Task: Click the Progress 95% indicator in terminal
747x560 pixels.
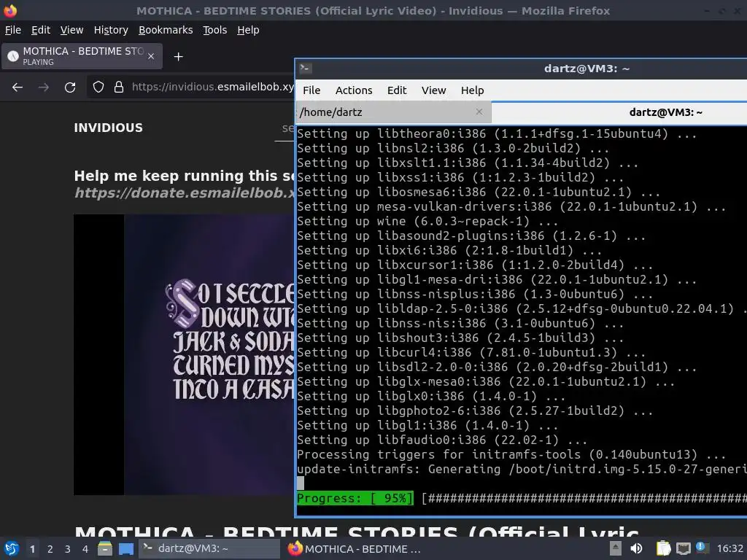Action: 355,498
